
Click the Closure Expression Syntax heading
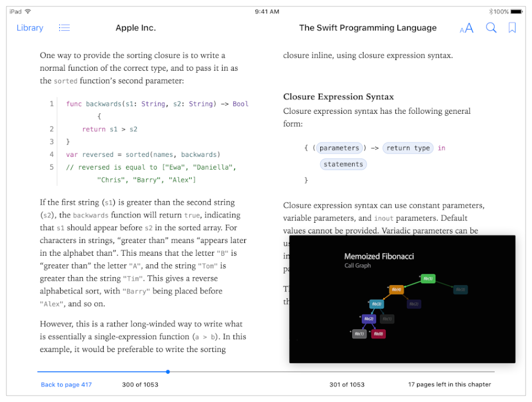click(339, 97)
